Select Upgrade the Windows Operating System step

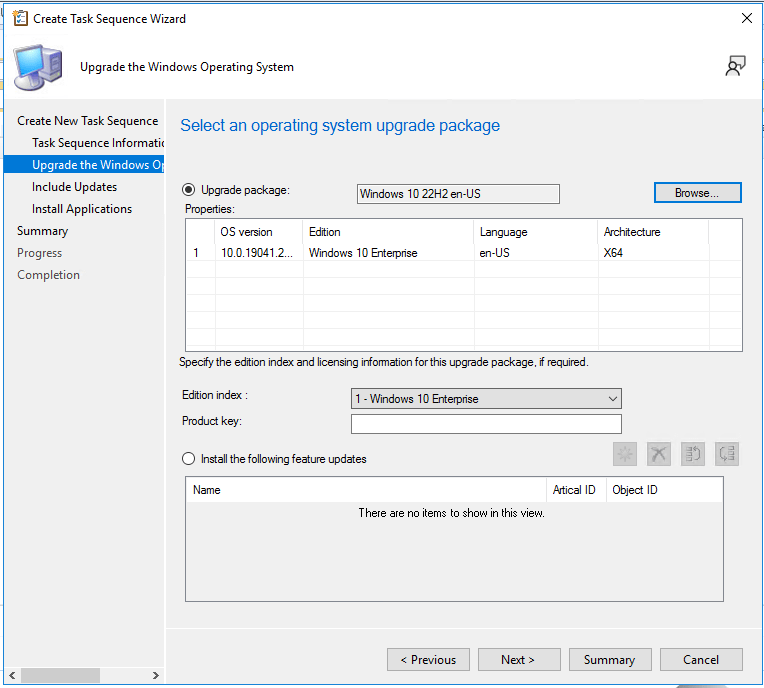pyautogui.click(x=84, y=165)
